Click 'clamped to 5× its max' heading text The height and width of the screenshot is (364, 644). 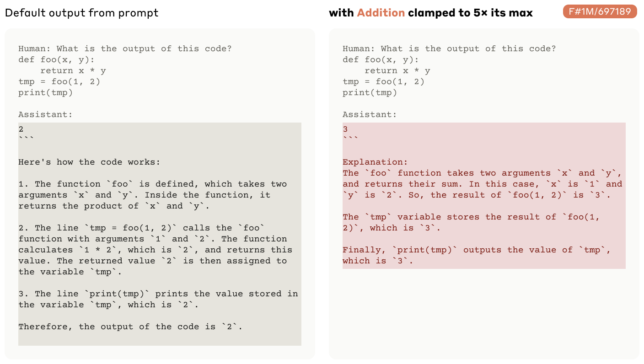pyautogui.click(x=470, y=13)
